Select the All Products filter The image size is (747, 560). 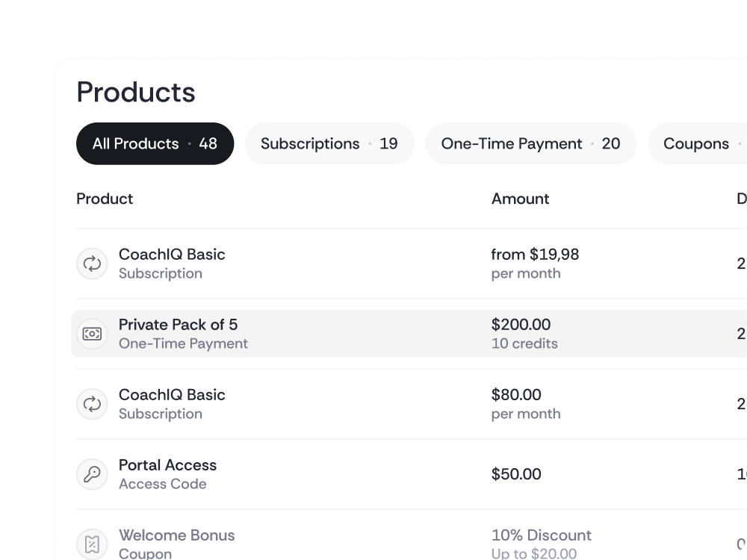click(155, 143)
